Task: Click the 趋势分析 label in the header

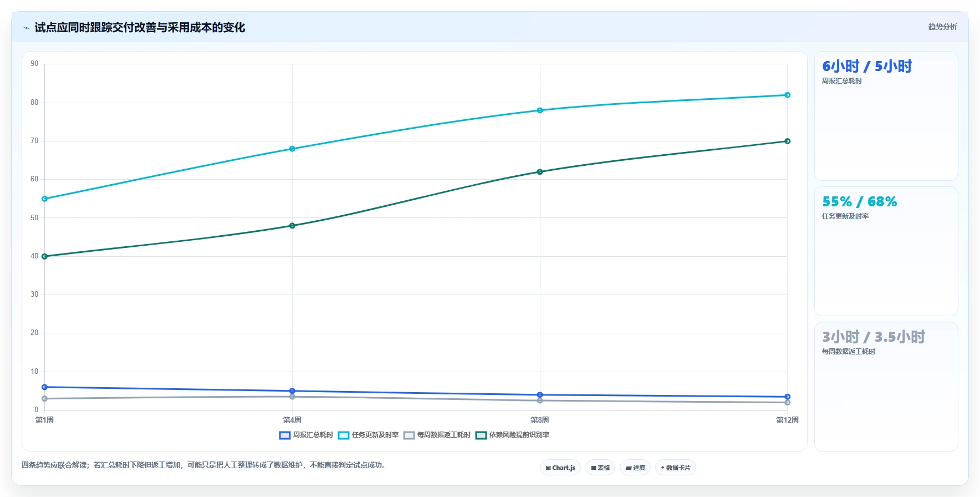Action: (x=942, y=27)
